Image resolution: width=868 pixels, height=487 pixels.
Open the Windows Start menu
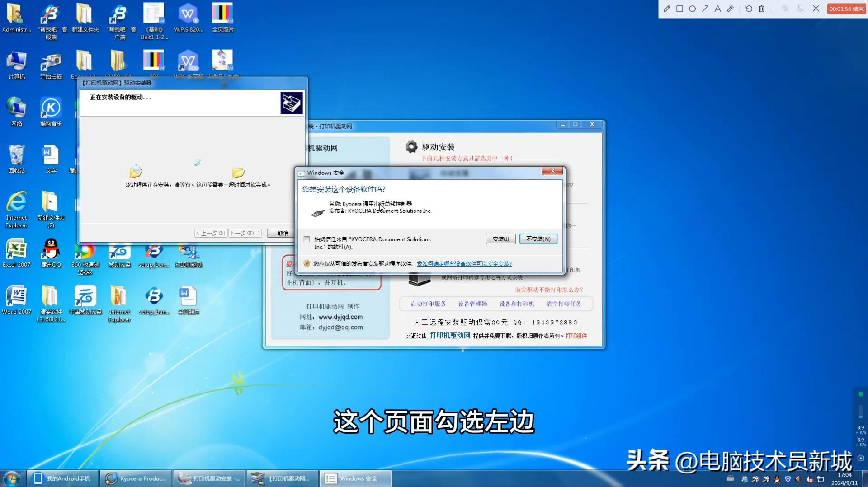[11, 478]
